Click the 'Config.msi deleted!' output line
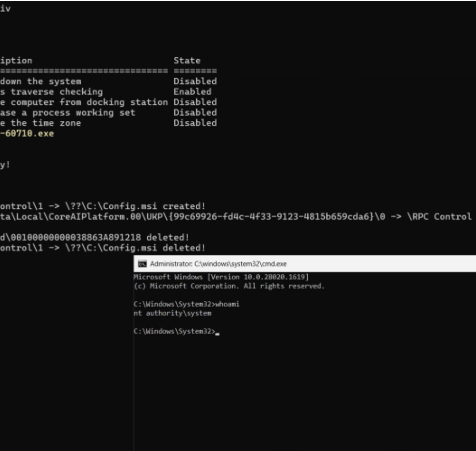This screenshot has height=451, width=476. [x=102, y=248]
